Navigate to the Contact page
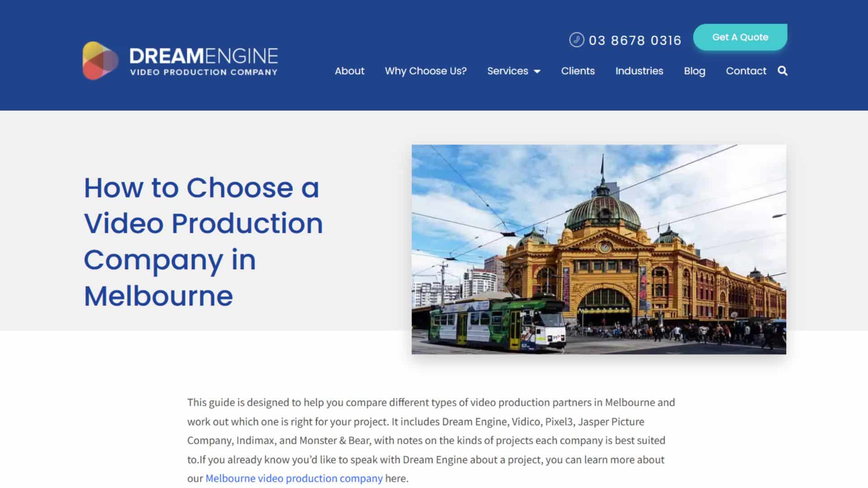Image resolution: width=868 pixels, height=488 pixels. pos(746,71)
